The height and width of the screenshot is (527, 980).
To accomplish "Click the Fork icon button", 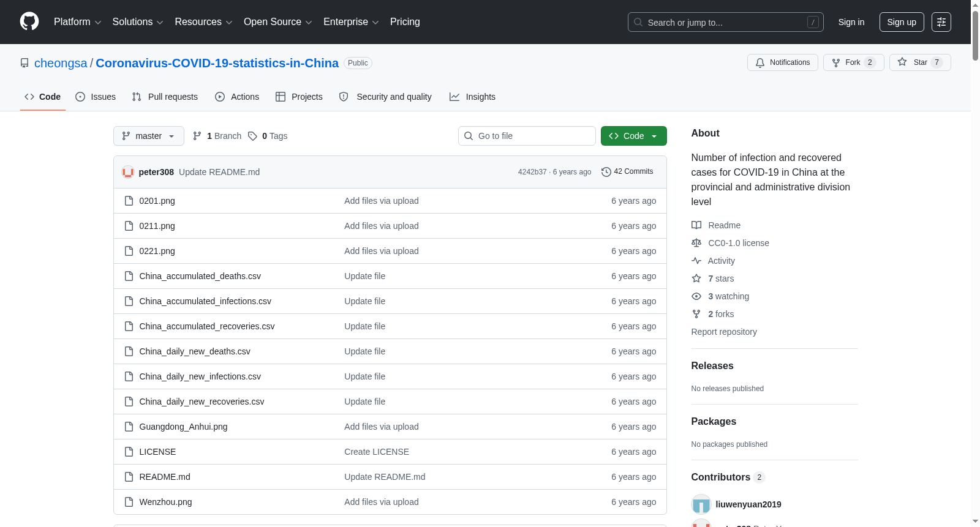I will (836, 62).
